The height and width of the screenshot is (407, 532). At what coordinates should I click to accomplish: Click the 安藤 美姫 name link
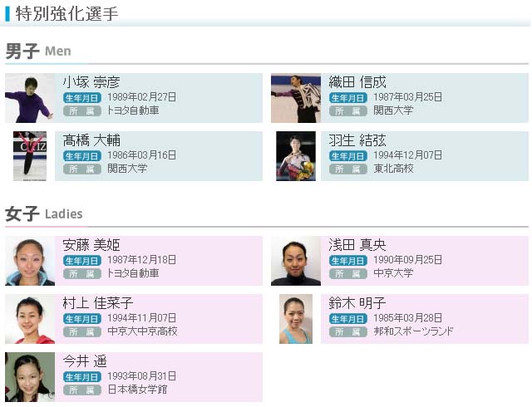point(91,245)
